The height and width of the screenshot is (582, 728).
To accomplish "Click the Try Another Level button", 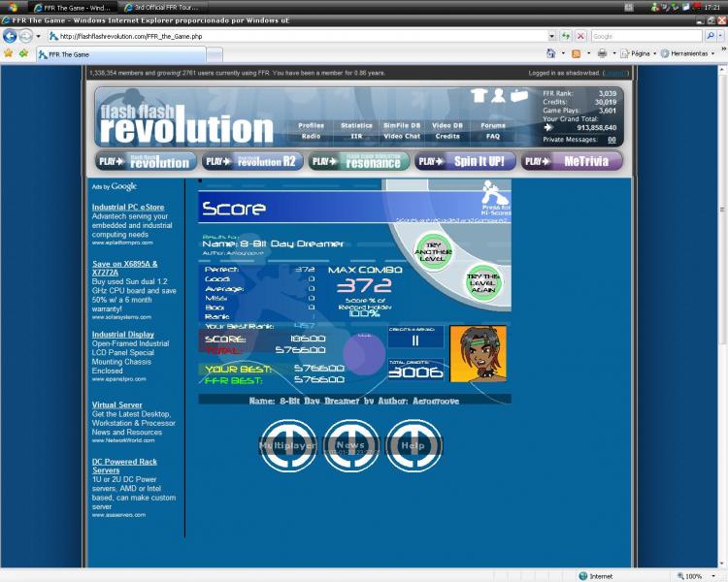I will (432, 251).
